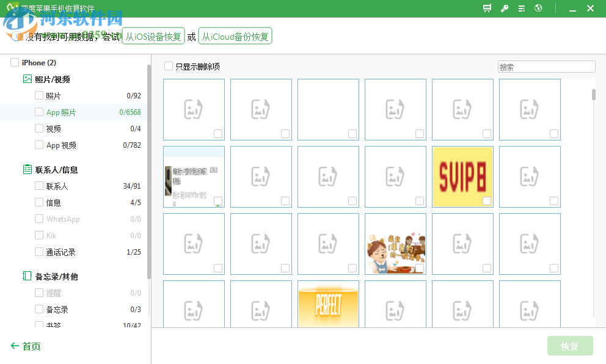
Task: Toggle the iPhone (2) checkbox
Action: click(15, 62)
